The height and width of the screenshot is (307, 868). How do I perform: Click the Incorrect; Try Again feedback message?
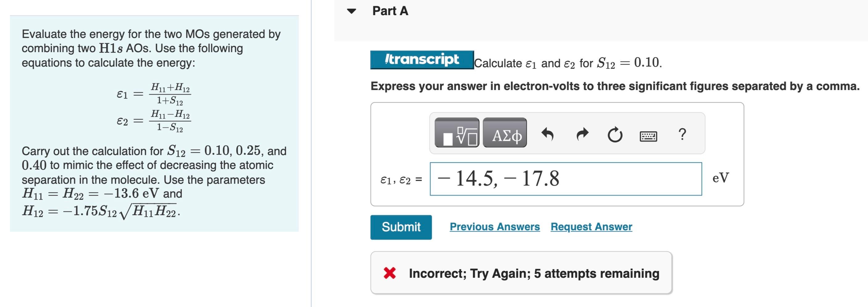pyautogui.click(x=534, y=273)
